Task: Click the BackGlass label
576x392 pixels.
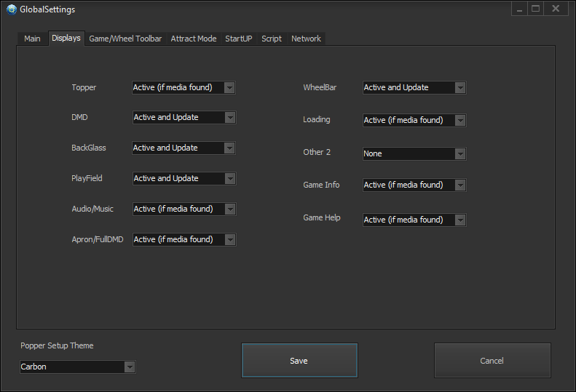Action: coord(89,148)
